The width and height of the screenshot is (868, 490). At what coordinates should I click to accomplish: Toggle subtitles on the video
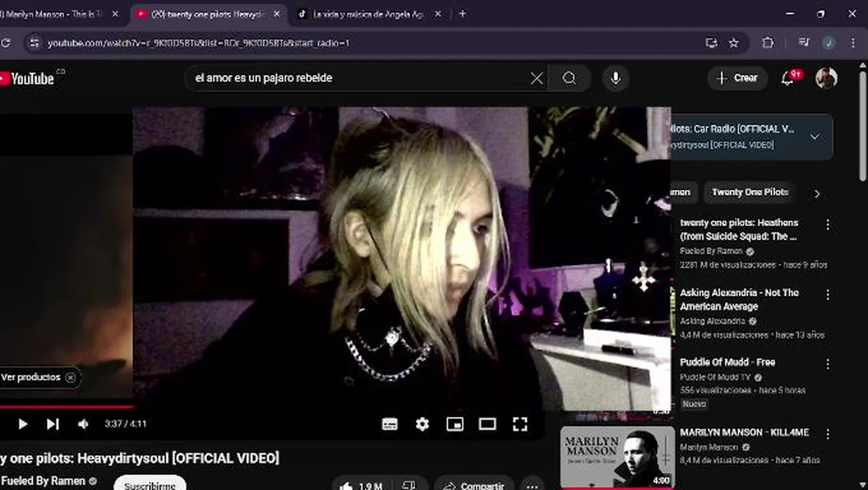point(389,424)
